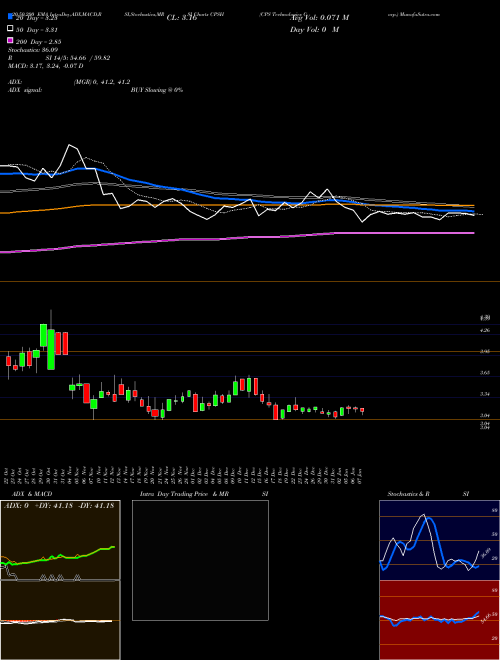Image resolution: width=500 pixels, height=660 pixels.
Task: Click the 4.26 price axis label
Action: (x=485, y=330)
